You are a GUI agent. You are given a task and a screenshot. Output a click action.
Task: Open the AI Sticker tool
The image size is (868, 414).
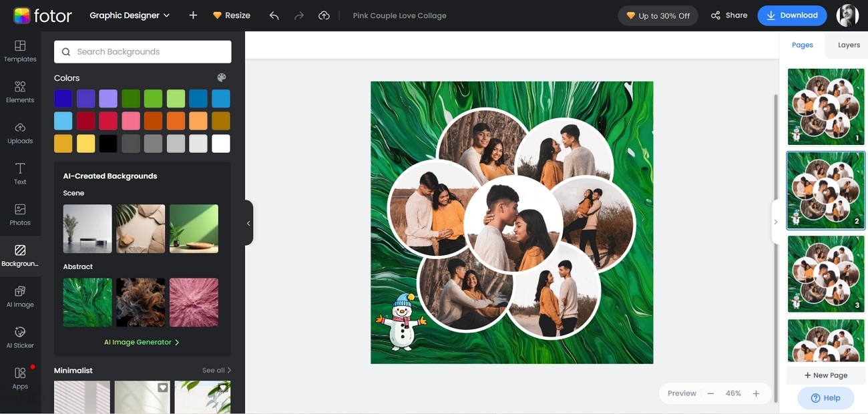point(20,337)
